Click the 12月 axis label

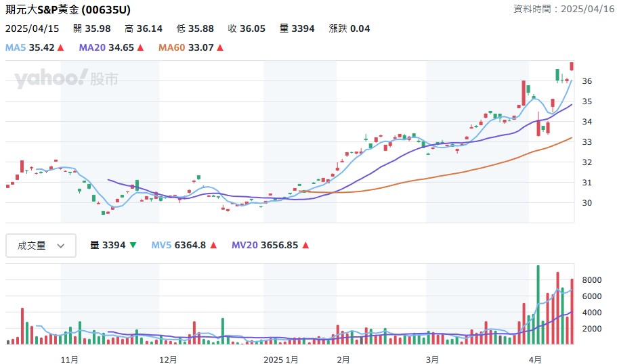pos(169,360)
